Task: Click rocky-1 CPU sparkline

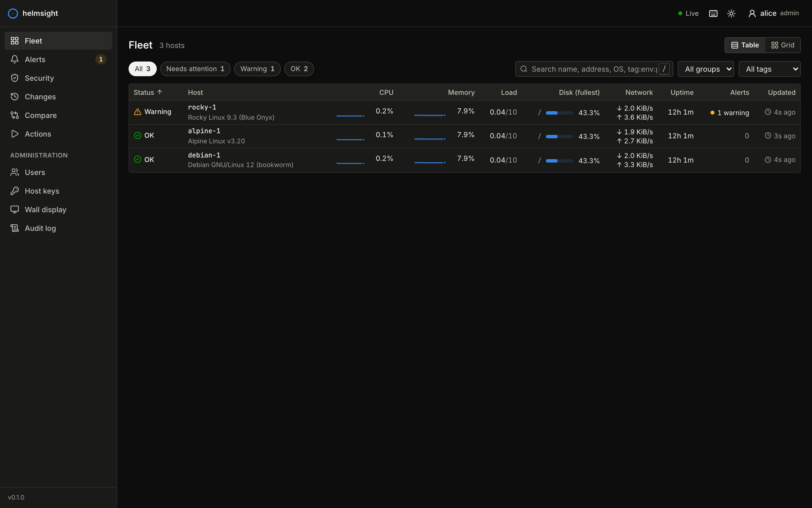Action: tap(350, 116)
